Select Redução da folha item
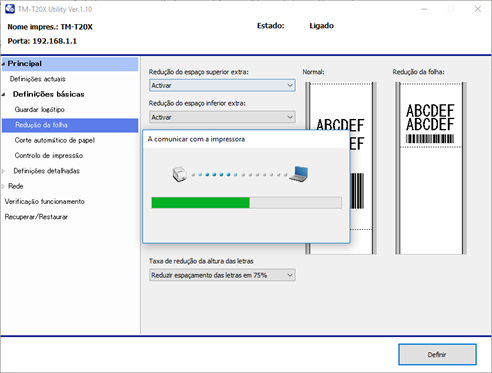492x373 pixels. (x=70, y=125)
